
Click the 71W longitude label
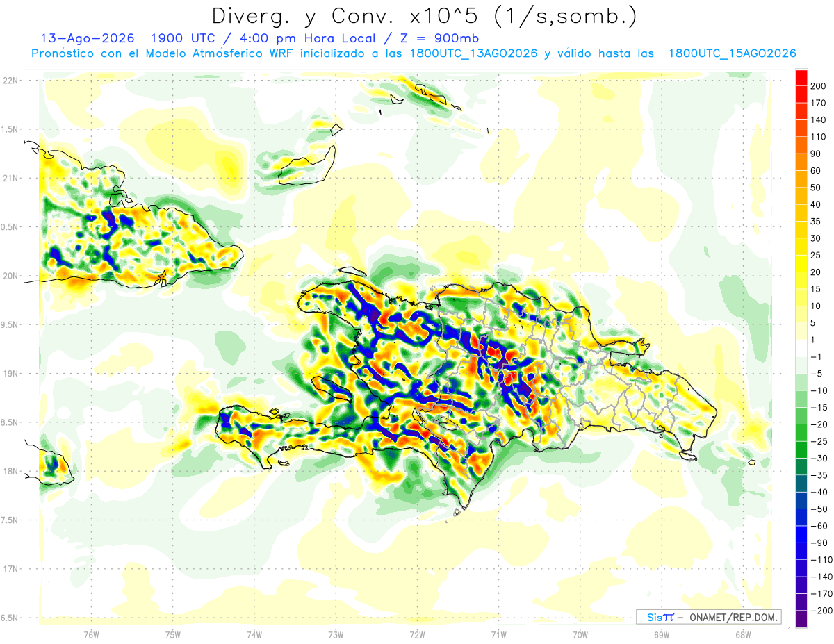point(498,634)
